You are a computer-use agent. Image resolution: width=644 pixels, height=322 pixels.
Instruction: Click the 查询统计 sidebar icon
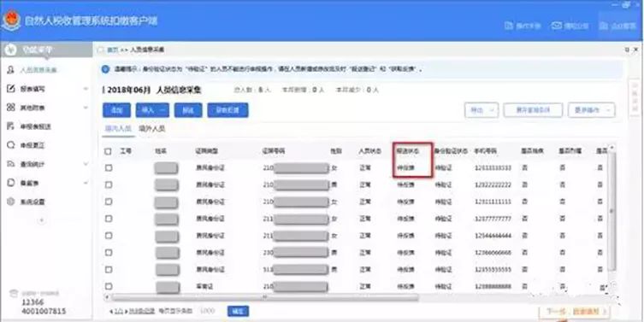11,164
